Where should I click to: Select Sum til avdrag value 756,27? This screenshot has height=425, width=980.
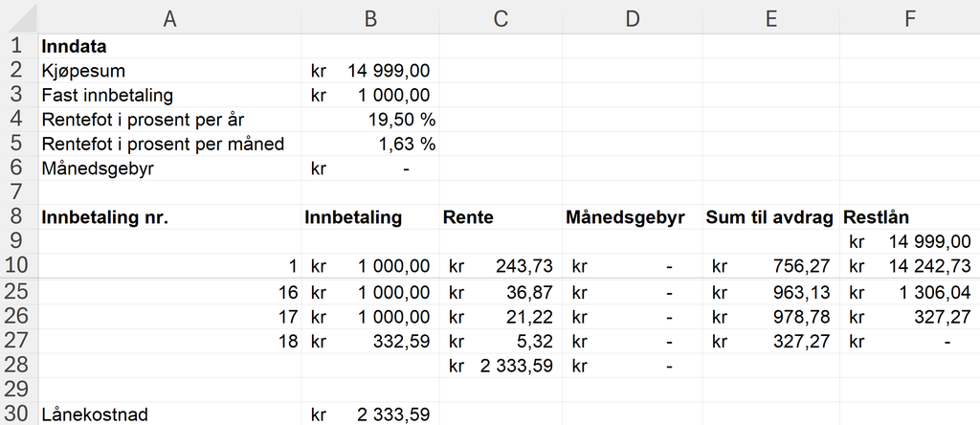pos(771,266)
